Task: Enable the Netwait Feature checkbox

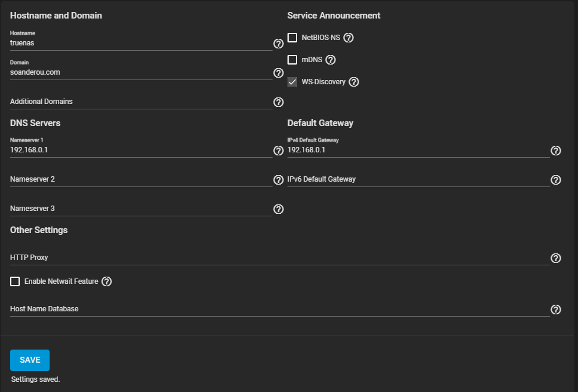Action: (x=15, y=281)
